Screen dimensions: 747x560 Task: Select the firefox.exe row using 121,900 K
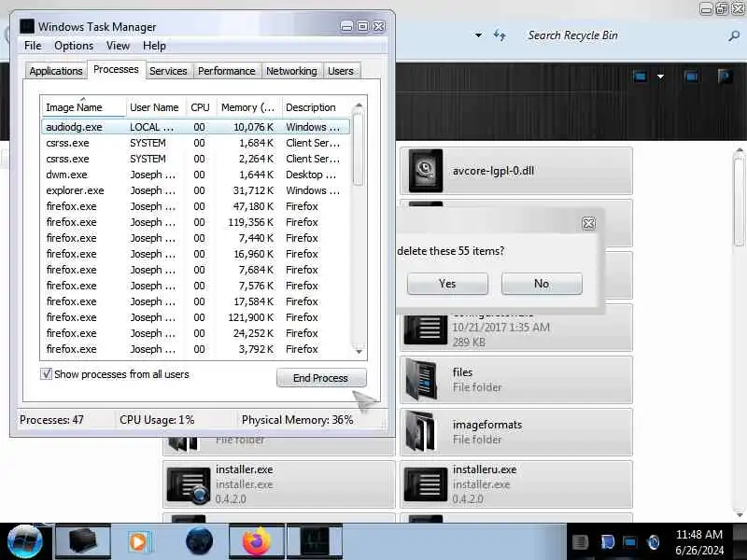point(196,317)
